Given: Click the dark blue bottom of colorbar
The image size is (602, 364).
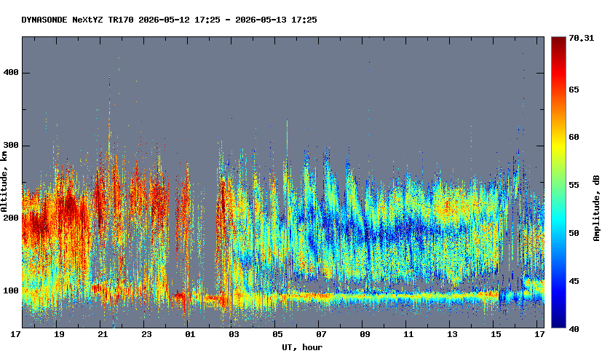Looking at the screenshot, I should click(558, 324).
